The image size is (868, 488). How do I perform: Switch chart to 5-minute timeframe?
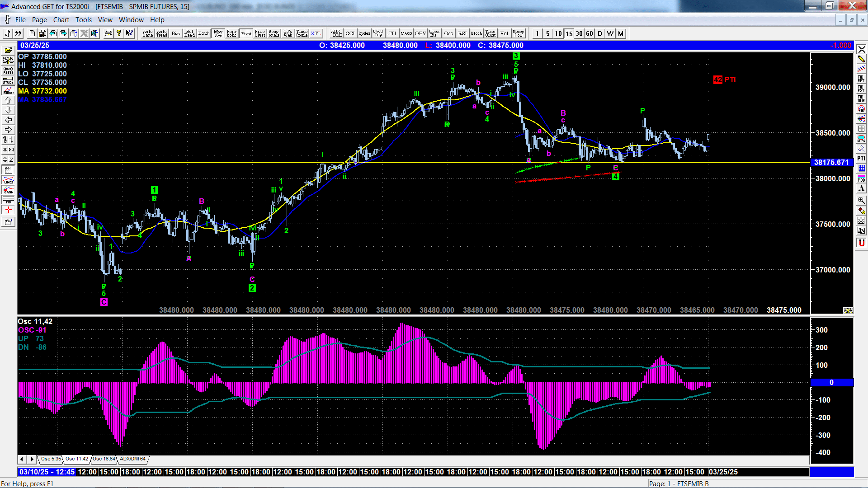pos(547,33)
